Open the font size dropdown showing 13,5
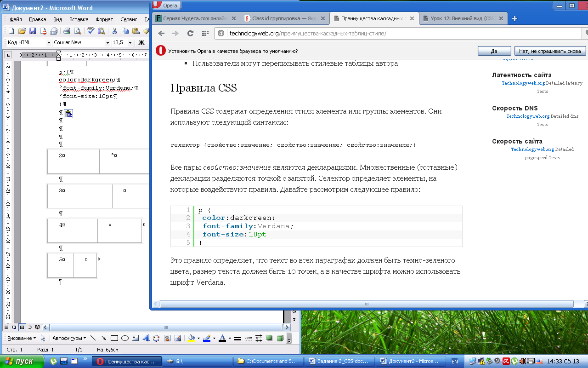The height and width of the screenshot is (368, 588). 130,42
